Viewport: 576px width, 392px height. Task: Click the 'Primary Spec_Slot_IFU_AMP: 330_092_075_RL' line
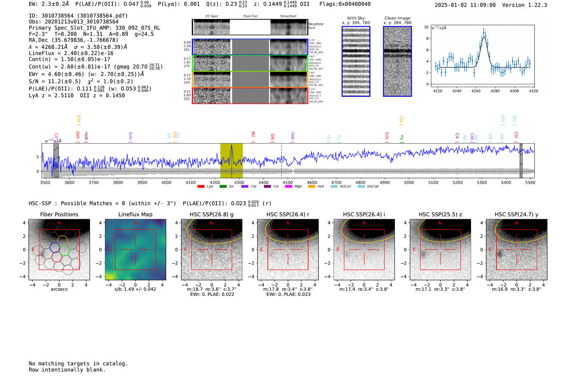[x=95, y=28]
